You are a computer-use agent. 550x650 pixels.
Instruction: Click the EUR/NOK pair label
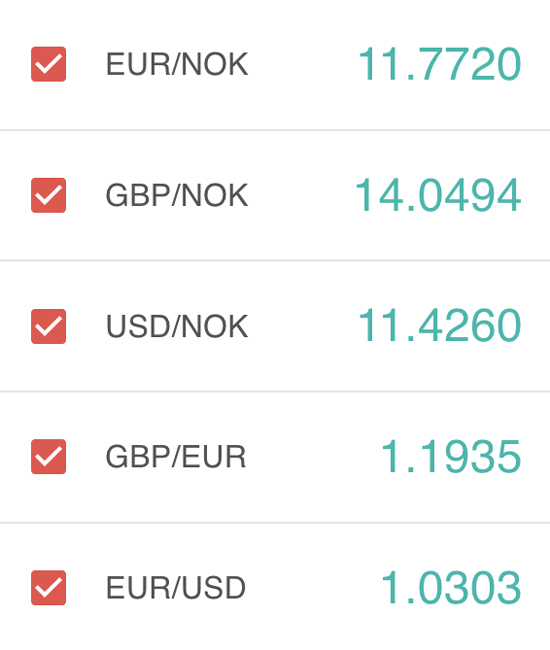point(177,64)
